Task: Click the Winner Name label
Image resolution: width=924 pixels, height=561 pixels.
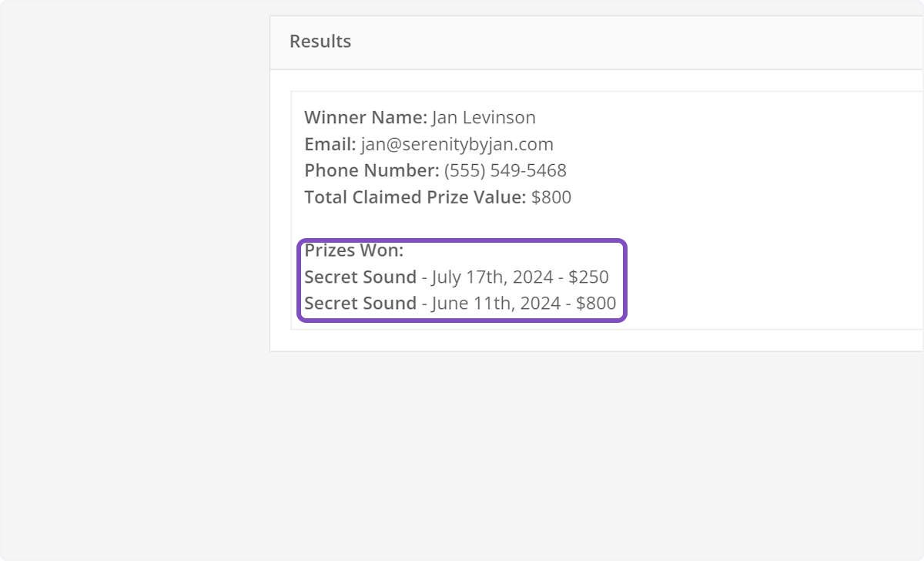Action: [365, 118]
